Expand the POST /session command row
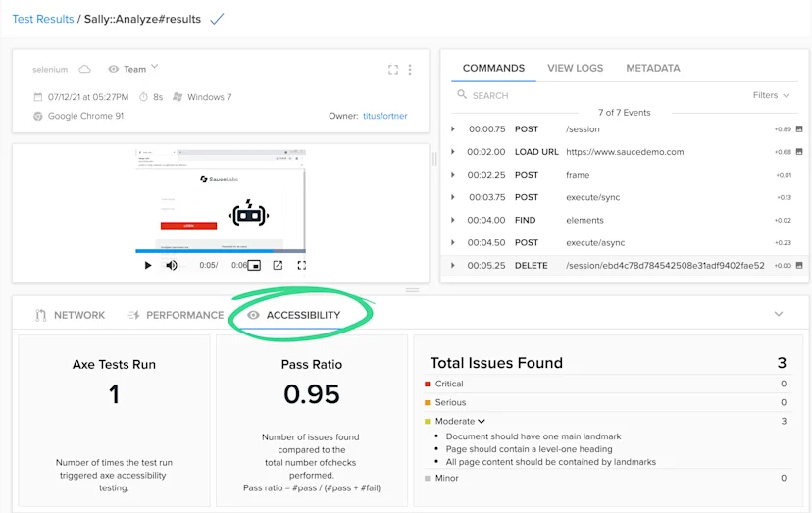The height and width of the screenshot is (513, 812). coord(453,129)
